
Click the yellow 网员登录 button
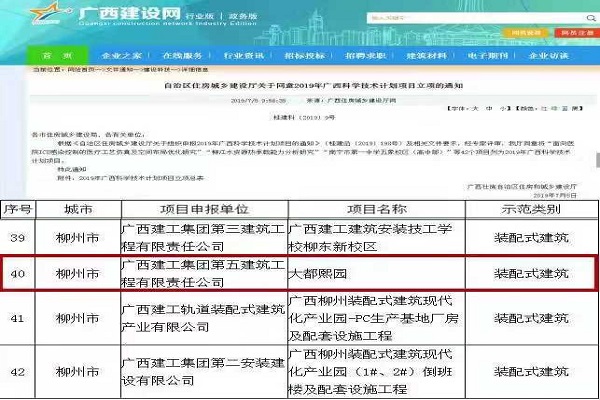pyautogui.click(x=526, y=33)
